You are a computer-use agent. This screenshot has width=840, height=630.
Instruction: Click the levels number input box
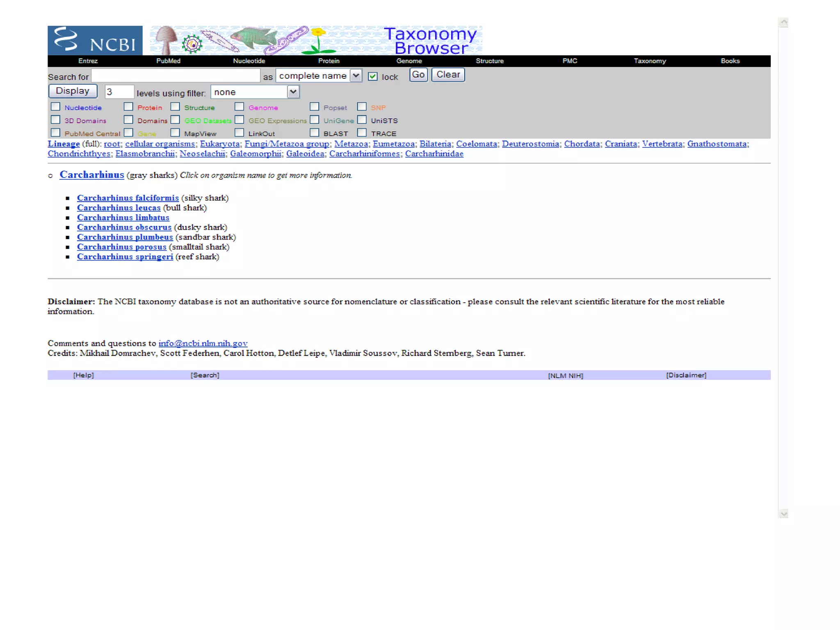point(119,92)
